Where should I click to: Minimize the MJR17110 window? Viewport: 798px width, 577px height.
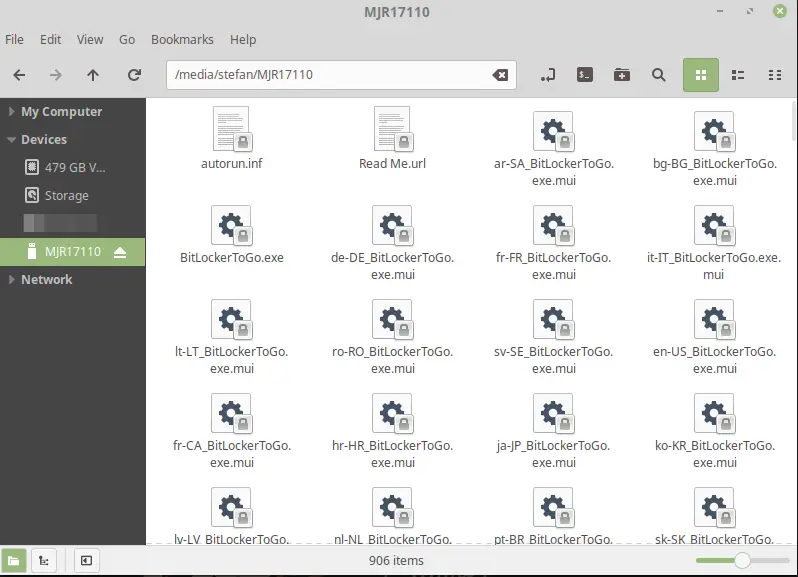coord(720,11)
